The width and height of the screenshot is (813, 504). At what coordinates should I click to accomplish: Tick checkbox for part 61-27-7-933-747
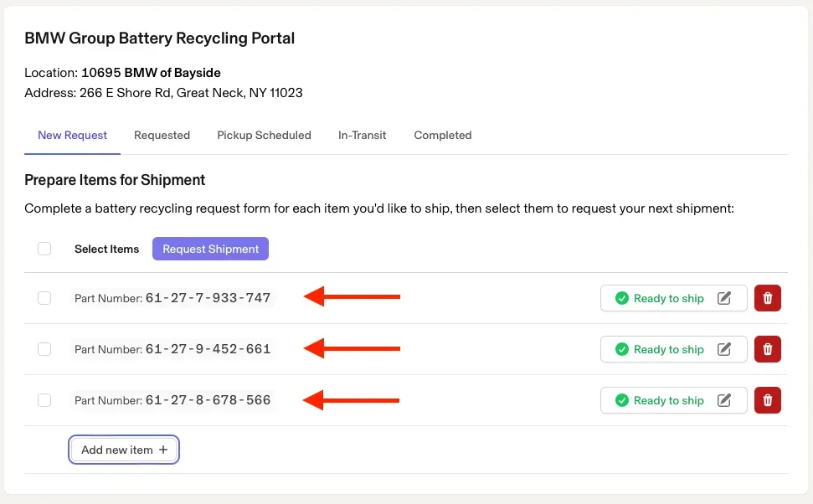[x=44, y=298]
